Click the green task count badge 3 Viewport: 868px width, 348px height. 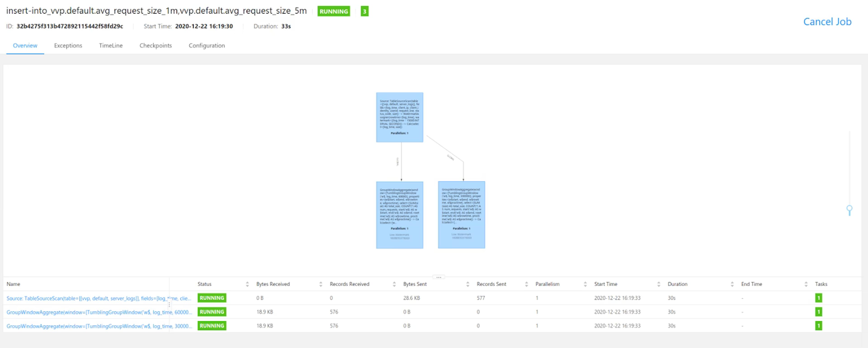pyautogui.click(x=364, y=11)
